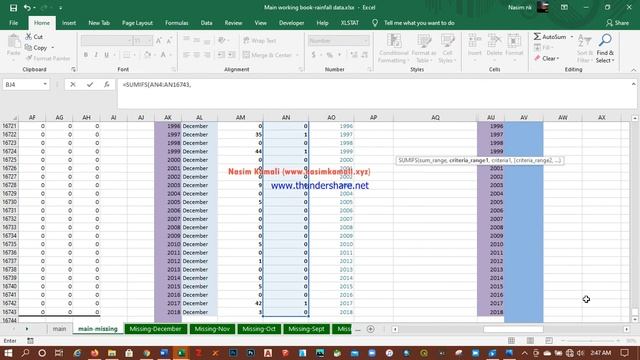Screen dimensions: 640x360
Task: Select the Missing-December sheet tab
Action: click(x=156, y=329)
